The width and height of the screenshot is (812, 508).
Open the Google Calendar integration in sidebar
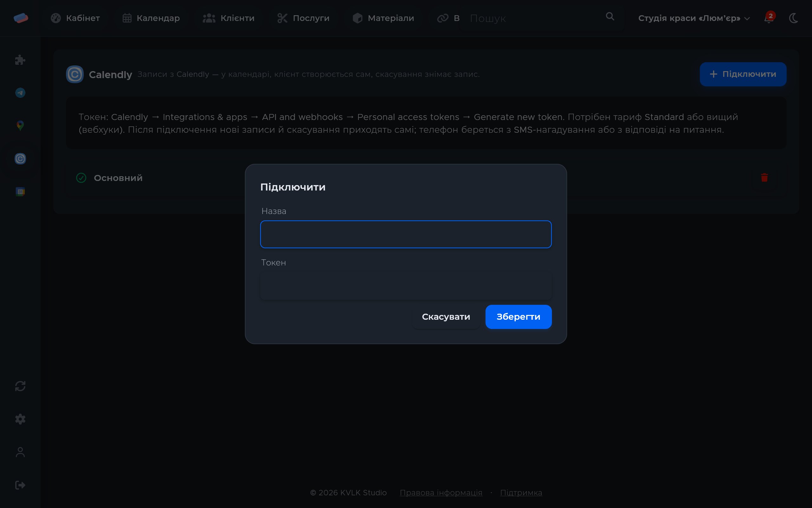pos(20,191)
